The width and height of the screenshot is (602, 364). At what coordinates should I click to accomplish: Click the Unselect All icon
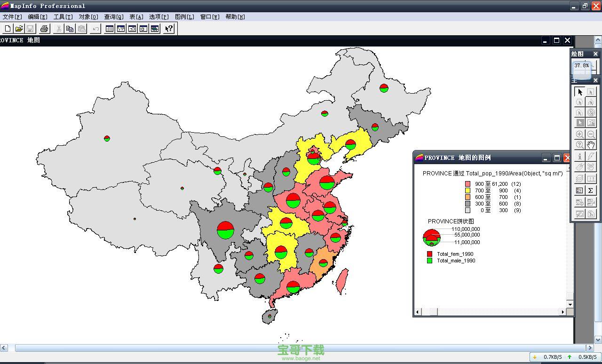coord(591,111)
